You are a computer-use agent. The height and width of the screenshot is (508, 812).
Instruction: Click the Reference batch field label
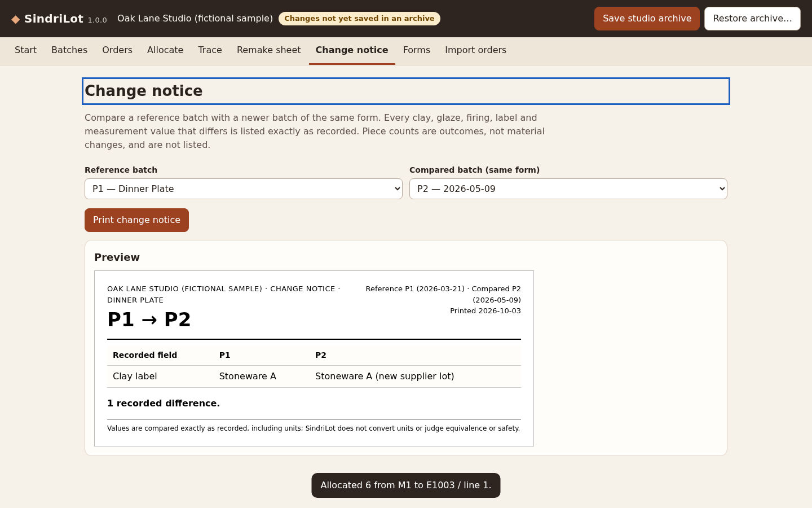click(x=121, y=170)
